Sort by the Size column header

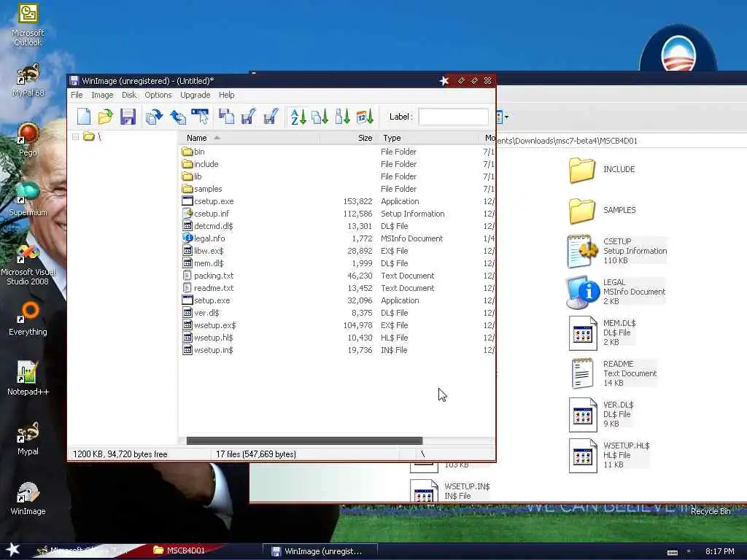coord(365,138)
